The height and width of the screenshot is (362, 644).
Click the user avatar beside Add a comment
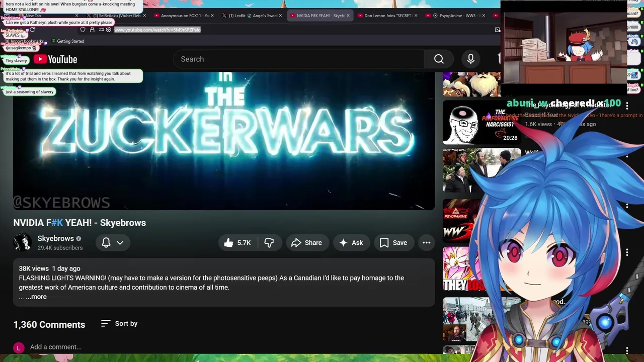(19, 347)
